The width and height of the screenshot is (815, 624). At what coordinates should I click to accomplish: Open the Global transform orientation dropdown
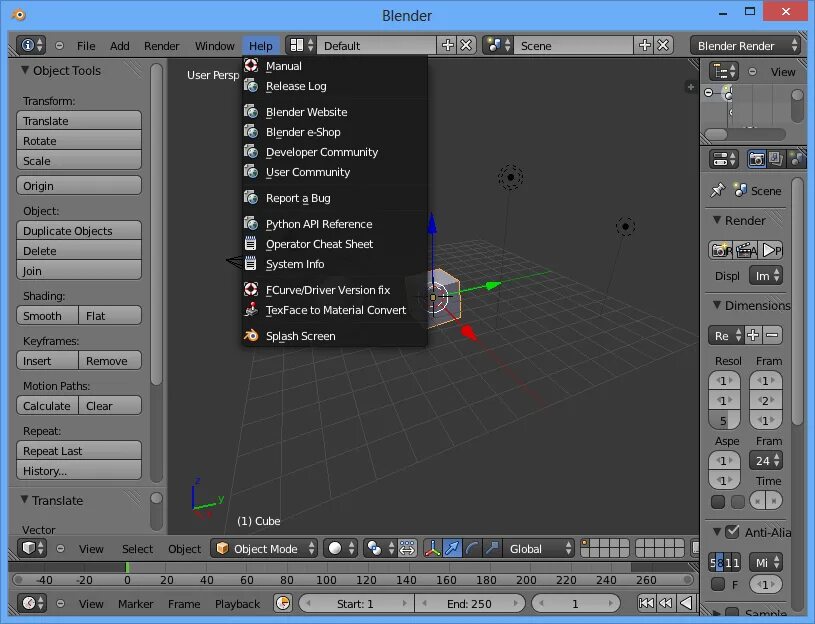click(537, 548)
